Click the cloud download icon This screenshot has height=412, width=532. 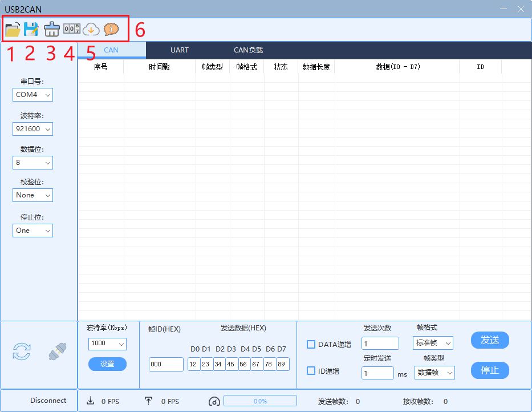(x=91, y=29)
